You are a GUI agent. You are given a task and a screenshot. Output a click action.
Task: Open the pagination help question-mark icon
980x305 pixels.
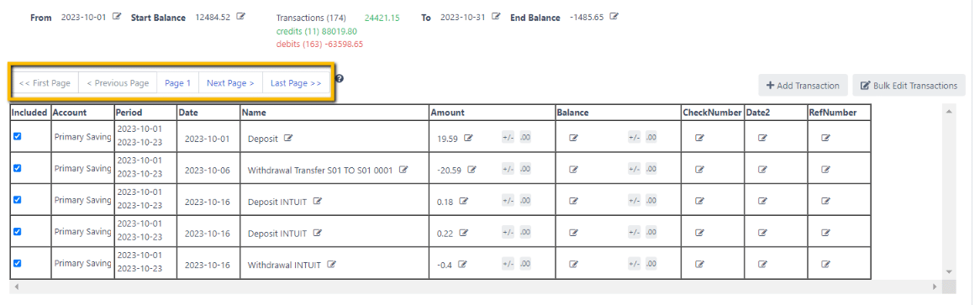point(340,79)
